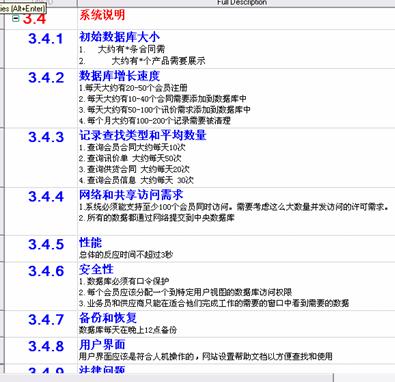This screenshot has width=395, height=382.
Task: Click the line 查询供货合同 大约每天20次
Action: coord(134,169)
